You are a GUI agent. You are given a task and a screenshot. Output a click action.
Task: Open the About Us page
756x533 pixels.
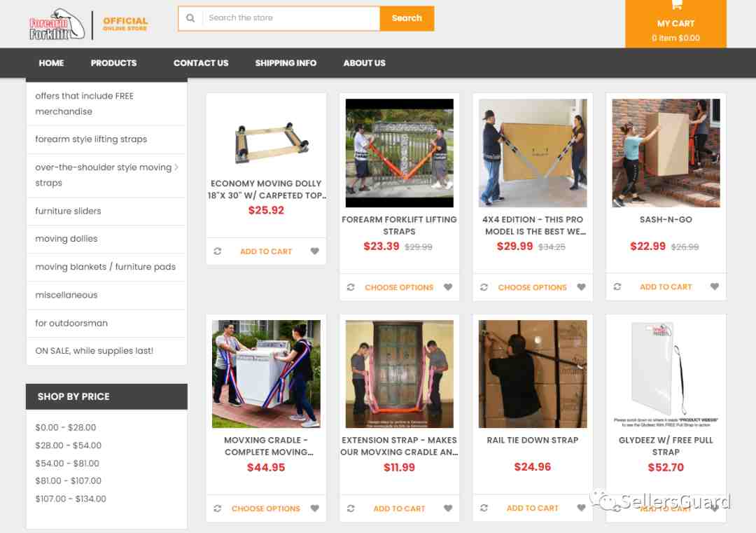pos(365,63)
